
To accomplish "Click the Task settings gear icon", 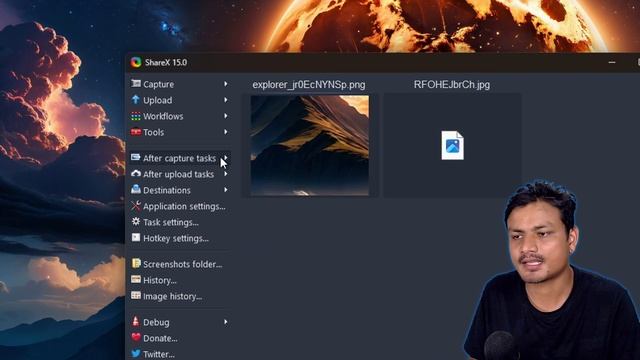I will [136, 222].
